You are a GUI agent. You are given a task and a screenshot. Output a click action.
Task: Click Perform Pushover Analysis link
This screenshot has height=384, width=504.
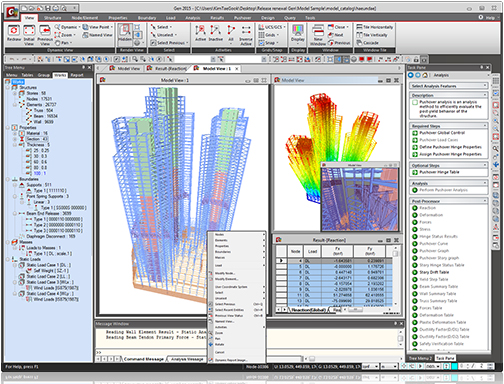point(443,190)
